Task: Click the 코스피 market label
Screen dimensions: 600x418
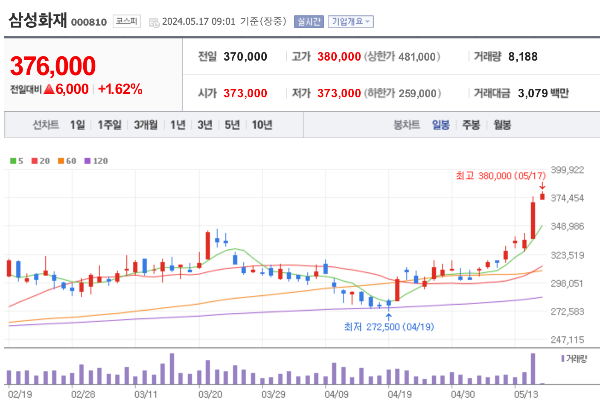Action: pyautogui.click(x=127, y=21)
